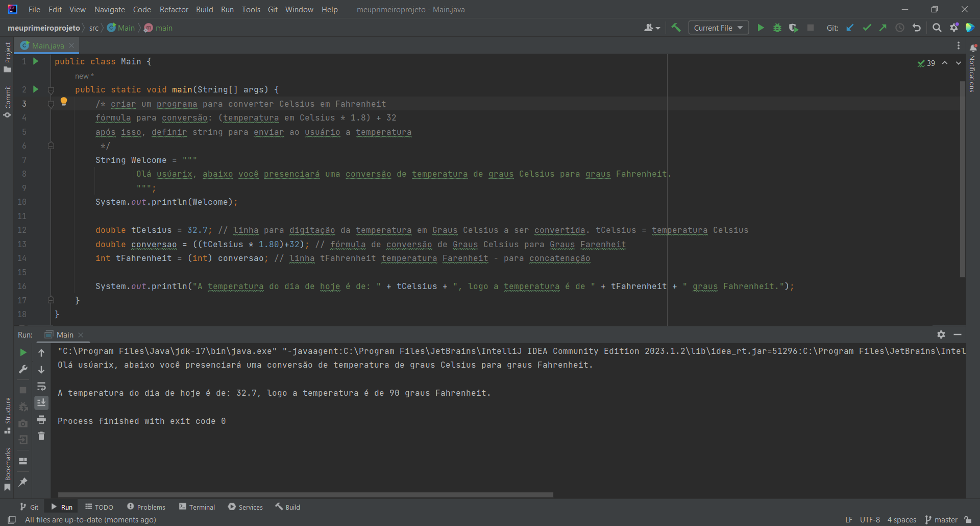Open the Services tool window

tap(246, 507)
